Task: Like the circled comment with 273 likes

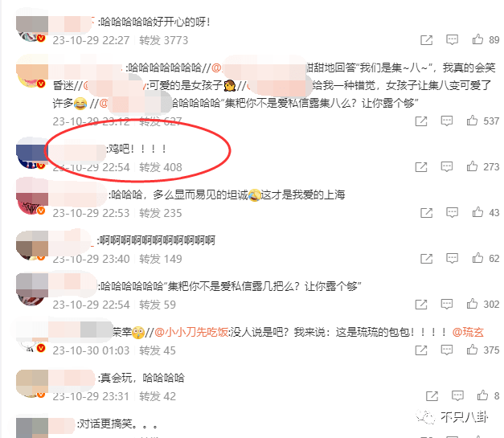Action: [x=472, y=166]
